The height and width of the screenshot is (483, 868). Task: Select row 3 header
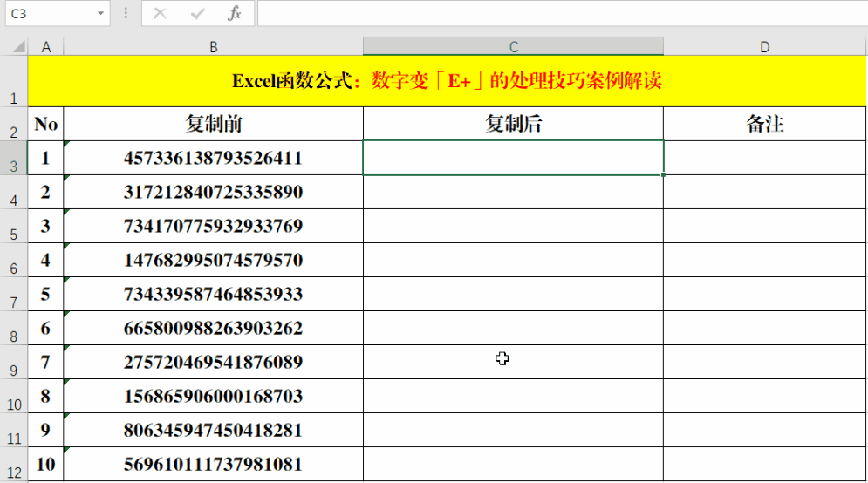[x=14, y=158]
